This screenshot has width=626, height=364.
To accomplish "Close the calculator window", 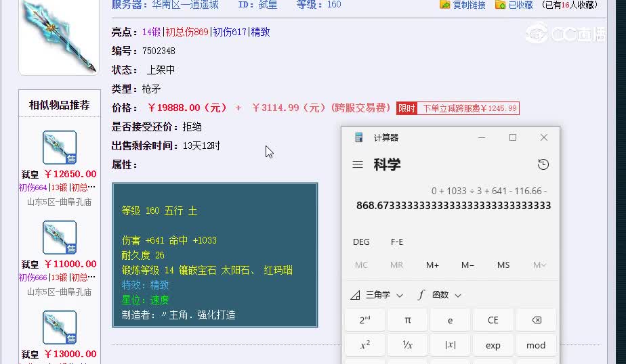I will [544, 137].
